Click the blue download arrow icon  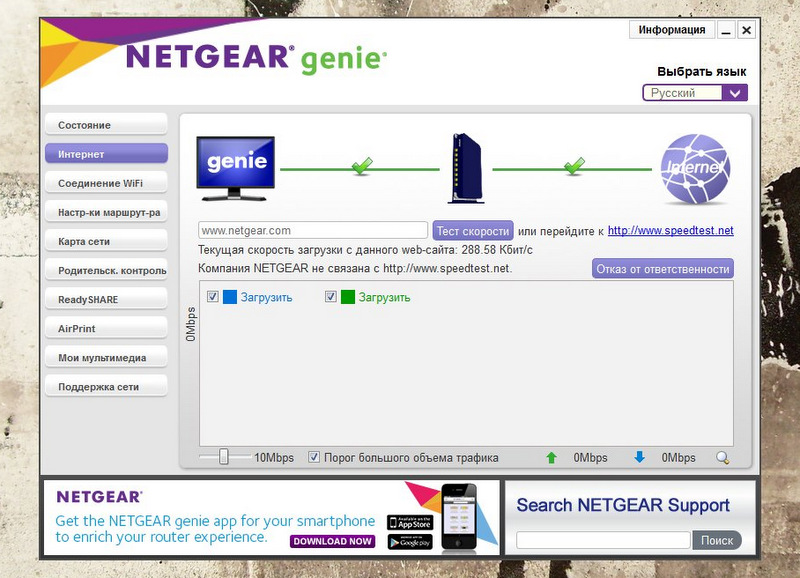tap(639, 457)
